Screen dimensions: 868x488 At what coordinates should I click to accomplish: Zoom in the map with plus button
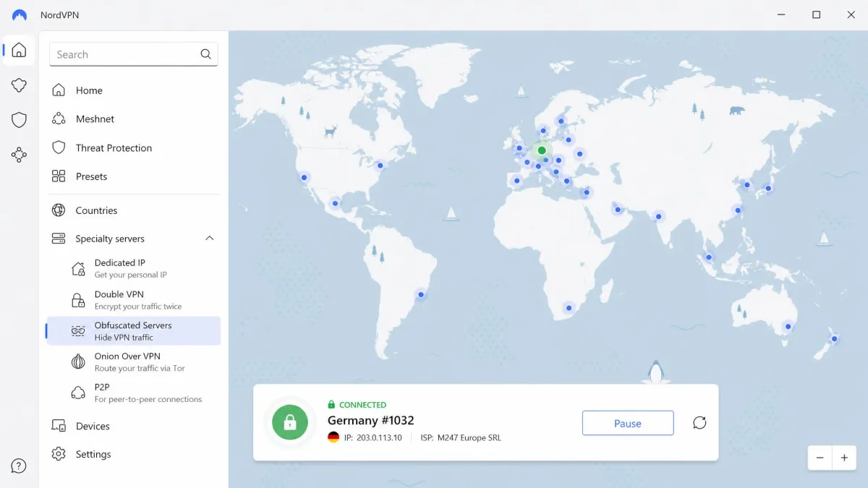click(844, 458)
